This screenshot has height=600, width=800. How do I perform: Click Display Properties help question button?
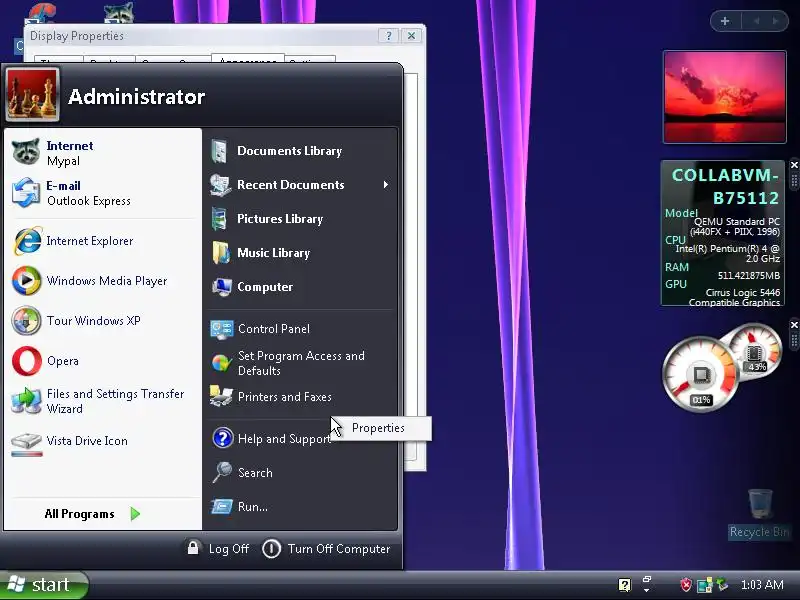point(389,36)
